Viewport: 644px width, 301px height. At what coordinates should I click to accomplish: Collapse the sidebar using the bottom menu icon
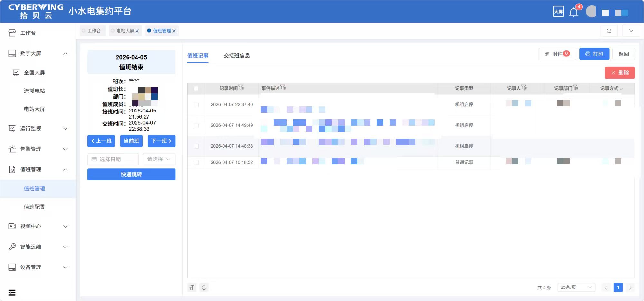click(12, 292)
